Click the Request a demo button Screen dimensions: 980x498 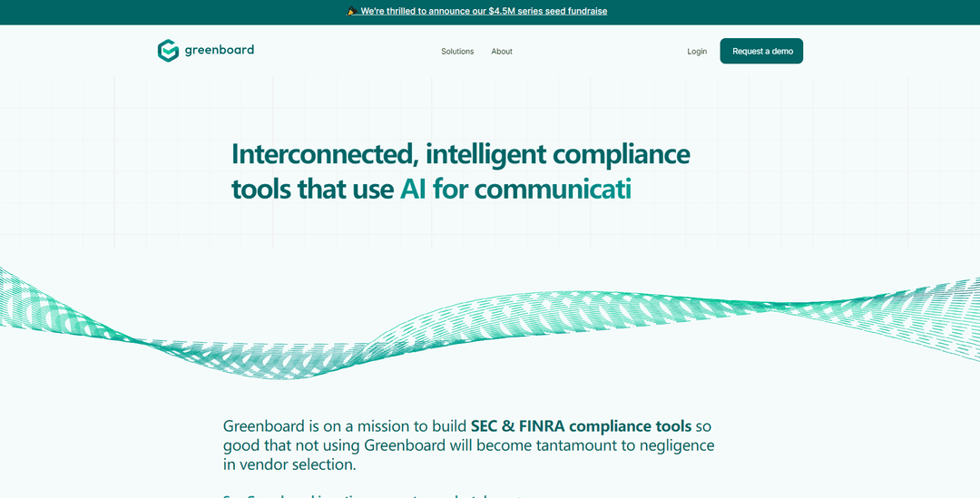tap(761, 51)
